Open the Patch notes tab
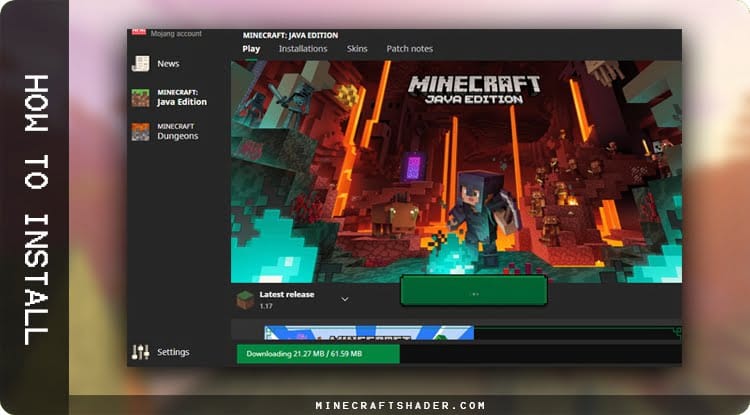Image resolution: width=750 pixels, height=415 pixels. coord(409,49)
